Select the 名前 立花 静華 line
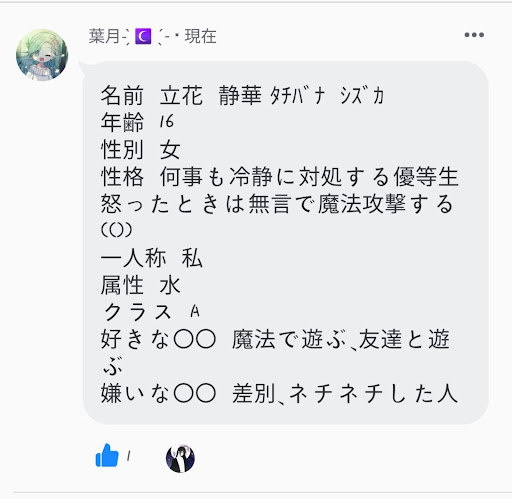512x499 pixels. click(242, 96)
